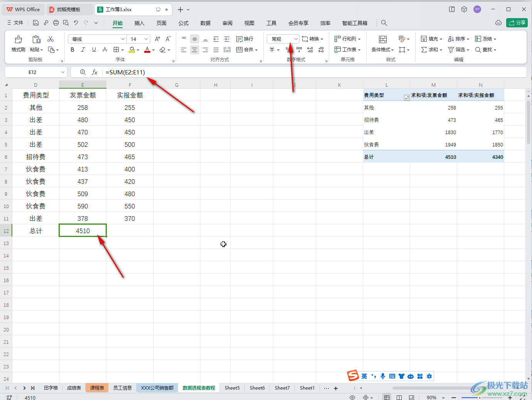Viewport: 532px width, 400px height.
Task: Open the font size 14 dropdown
Action: tap(146, 39)
